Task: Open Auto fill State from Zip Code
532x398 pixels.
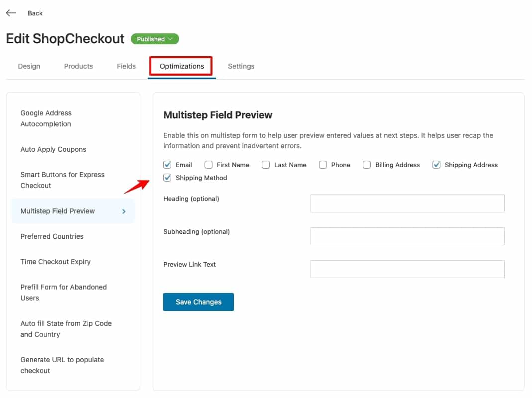Action: [66, 329]
